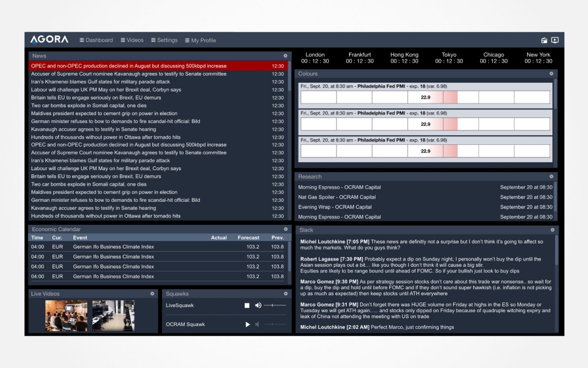Open the Live Videos settings gear
Viewport: 588px width, 368px height.
(x=152, y=294)
